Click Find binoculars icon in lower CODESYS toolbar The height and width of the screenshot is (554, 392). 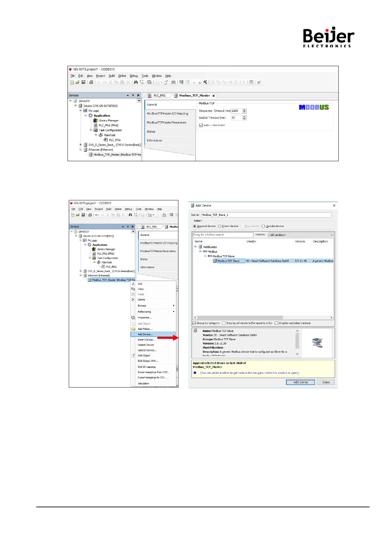point(130,215)
